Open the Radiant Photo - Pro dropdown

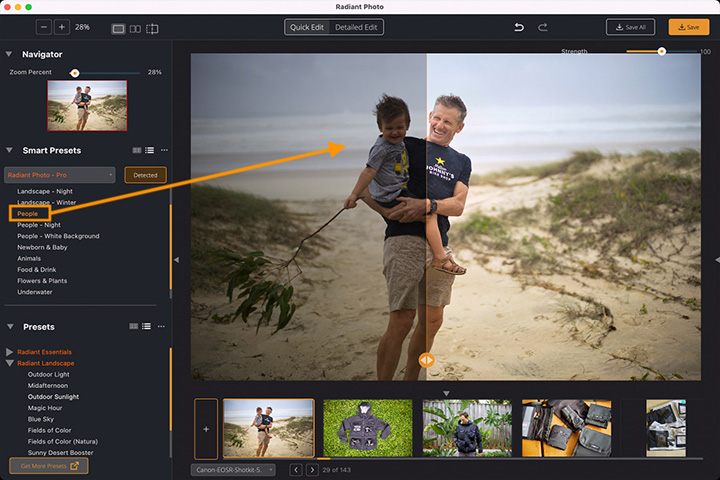coord(60,175)
